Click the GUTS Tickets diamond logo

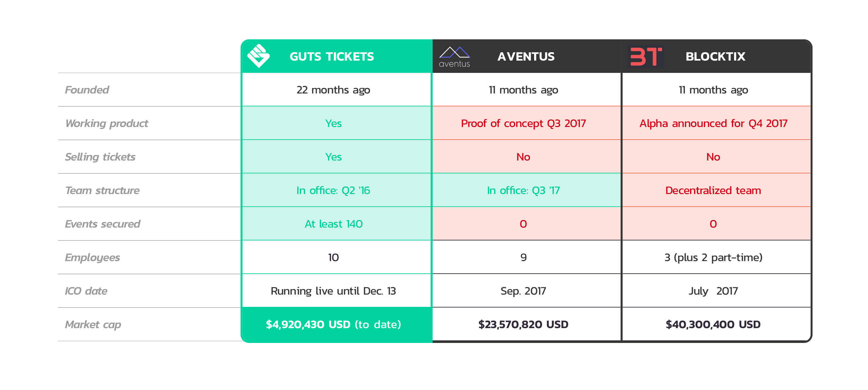coord(259,56)
